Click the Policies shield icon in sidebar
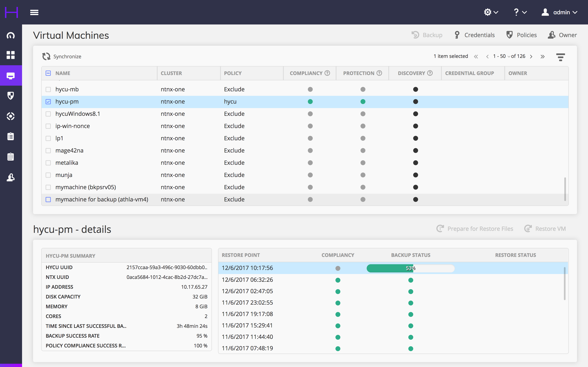This screenshot has width=588, height=367. tap(11, 96)
